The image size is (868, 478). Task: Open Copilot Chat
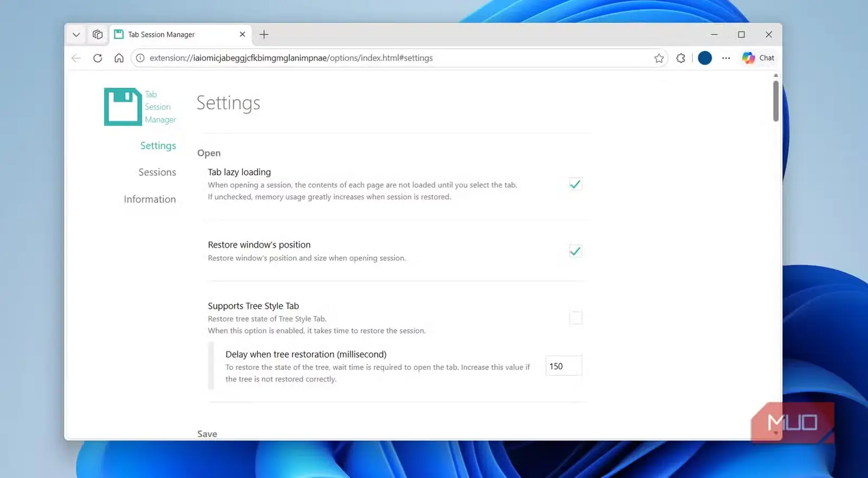[x=758, y=58]
